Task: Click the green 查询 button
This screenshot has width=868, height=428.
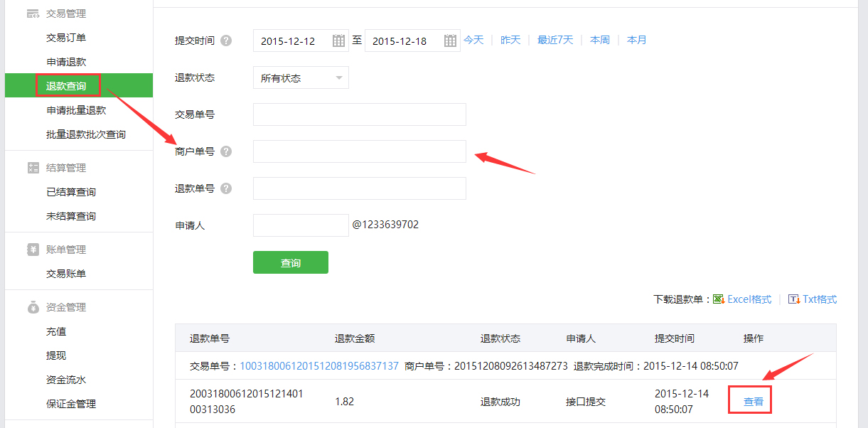Action: (x=290, y=262)
